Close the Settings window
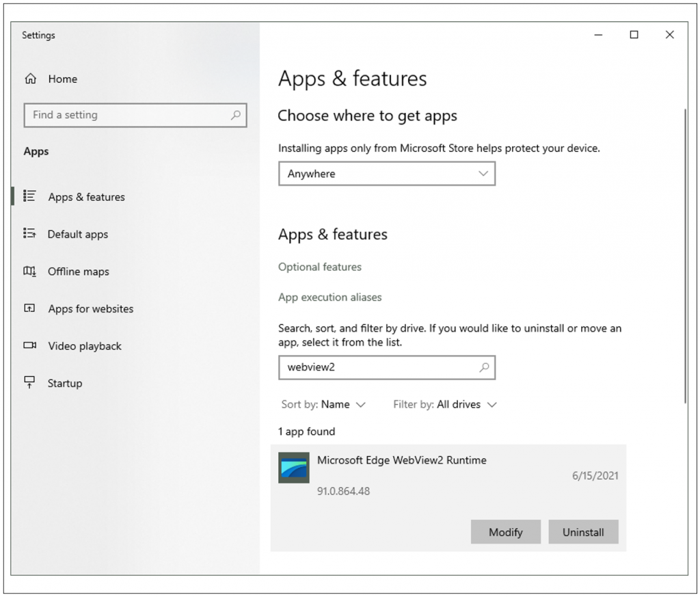The image size is (700, 597). pos(670,35)
